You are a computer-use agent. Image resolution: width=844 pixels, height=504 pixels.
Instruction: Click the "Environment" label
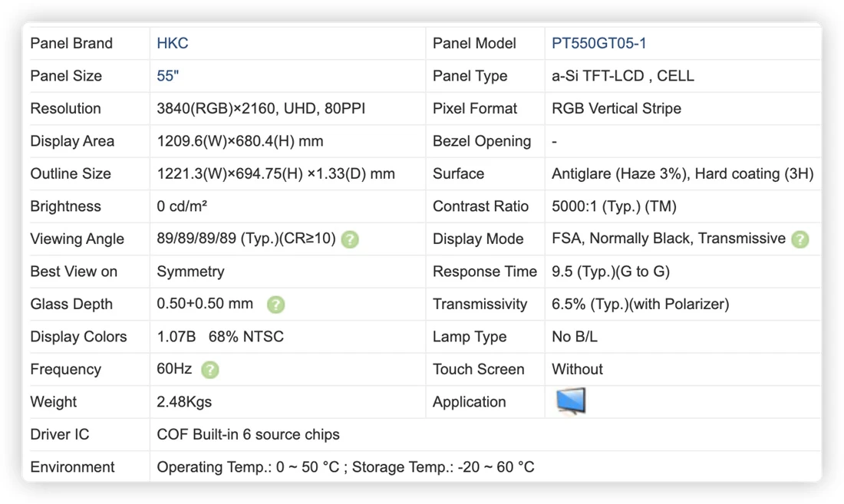click(x=72, y=467)
